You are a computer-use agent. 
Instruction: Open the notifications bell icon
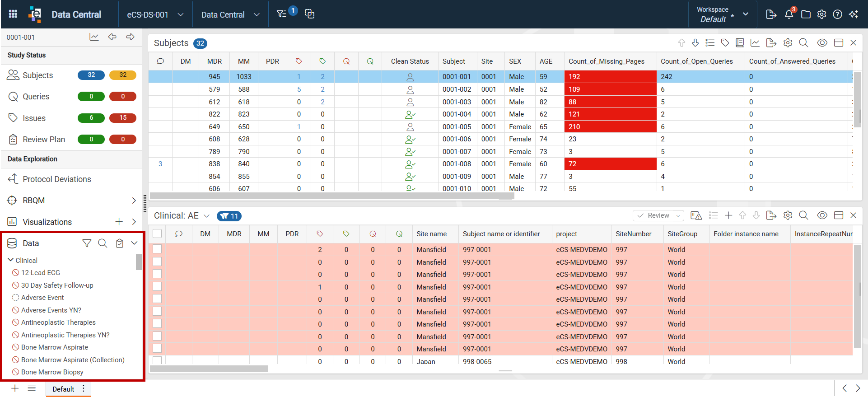tap(789, 14)
